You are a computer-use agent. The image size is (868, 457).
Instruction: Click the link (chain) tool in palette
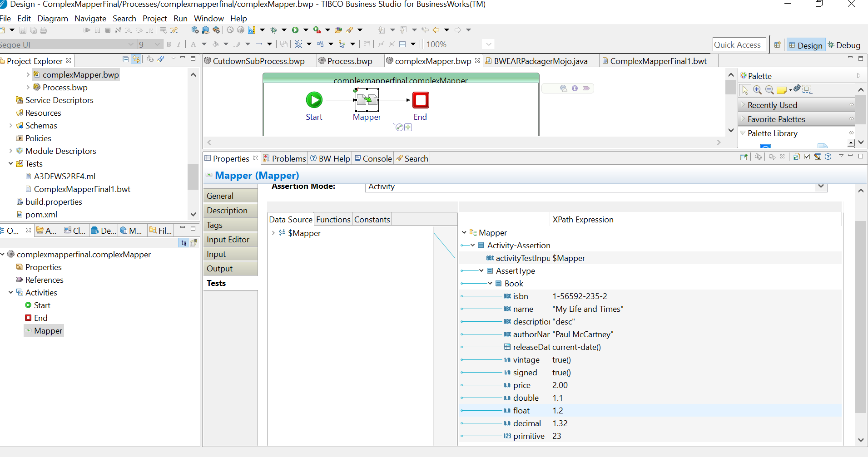pyautogui.click(x=797, y=88)
